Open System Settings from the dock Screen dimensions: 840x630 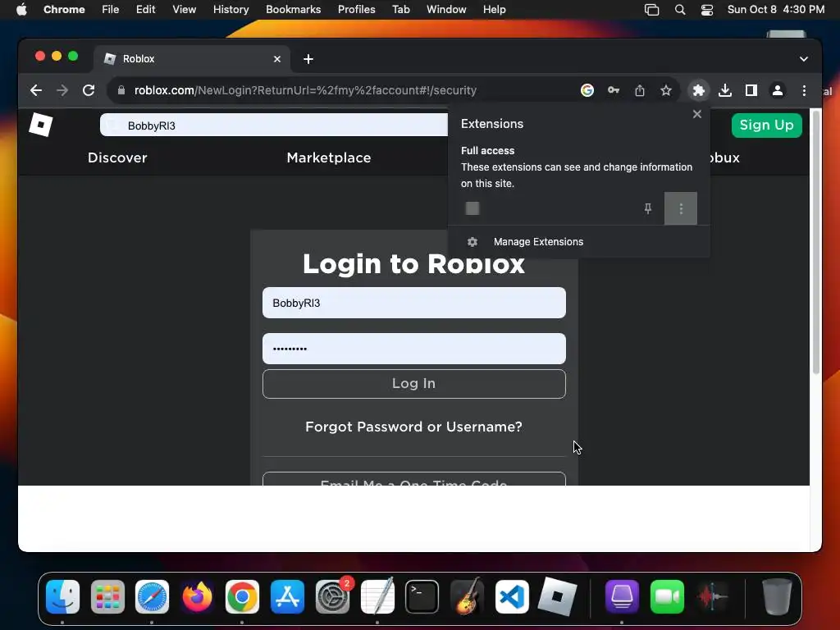(332, 597)
